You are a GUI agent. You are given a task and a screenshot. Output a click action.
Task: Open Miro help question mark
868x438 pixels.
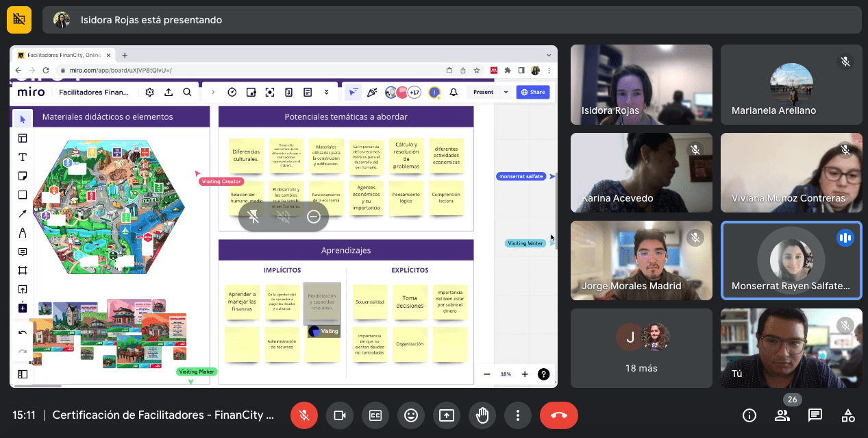pyautogui.click(x=543, y=374)
